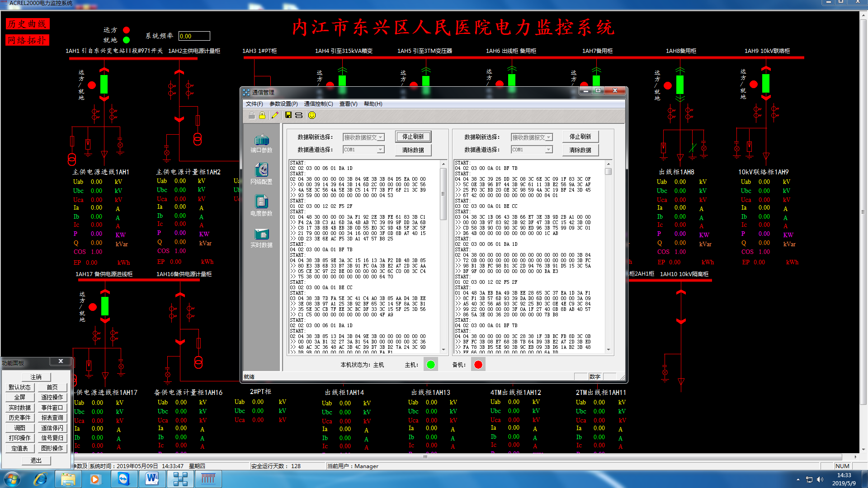The height and width of the screenshot is (488, 868).
Task: Click the 系统频率 value field
Action: tap(194, 36)
